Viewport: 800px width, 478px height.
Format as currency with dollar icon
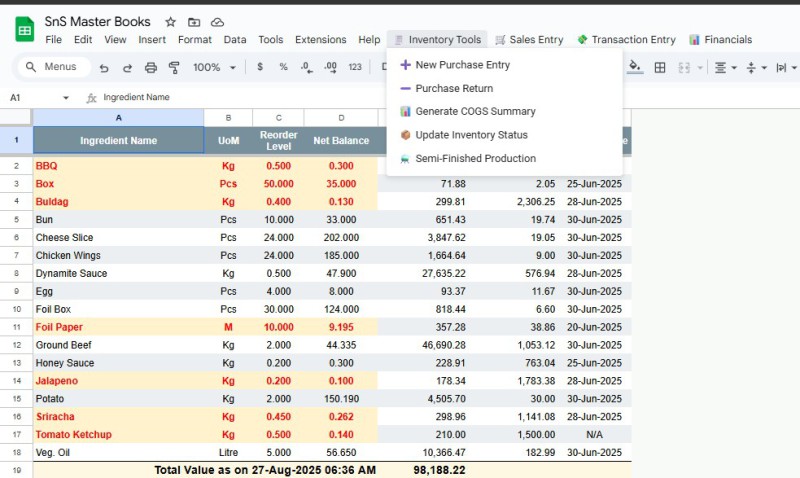point(260,67)
